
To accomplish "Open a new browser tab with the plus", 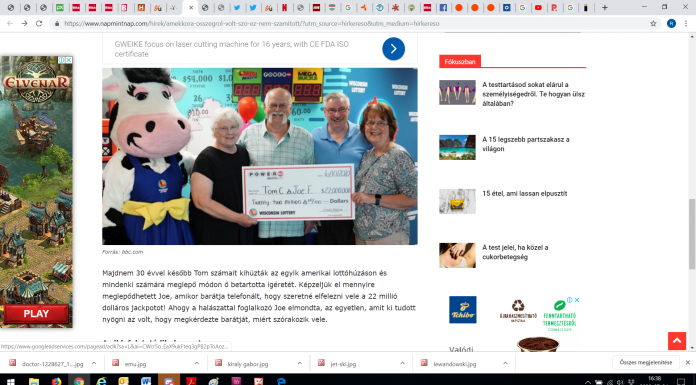I will [605, 8].
